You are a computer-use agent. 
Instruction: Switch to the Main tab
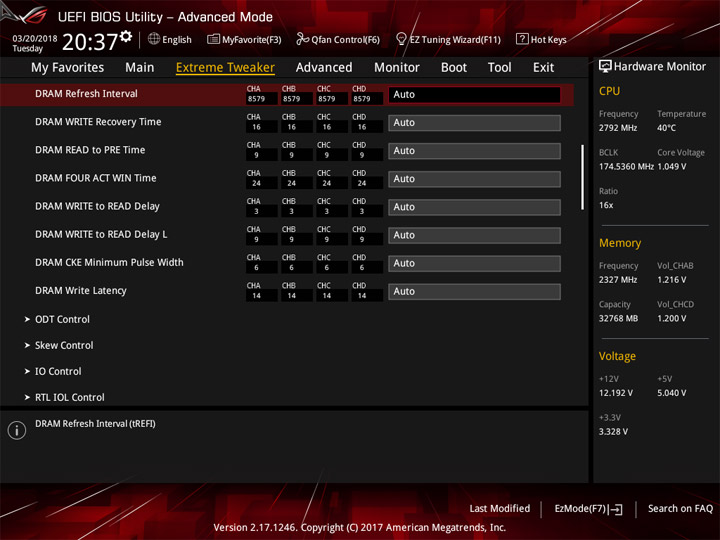pos(140,68)
